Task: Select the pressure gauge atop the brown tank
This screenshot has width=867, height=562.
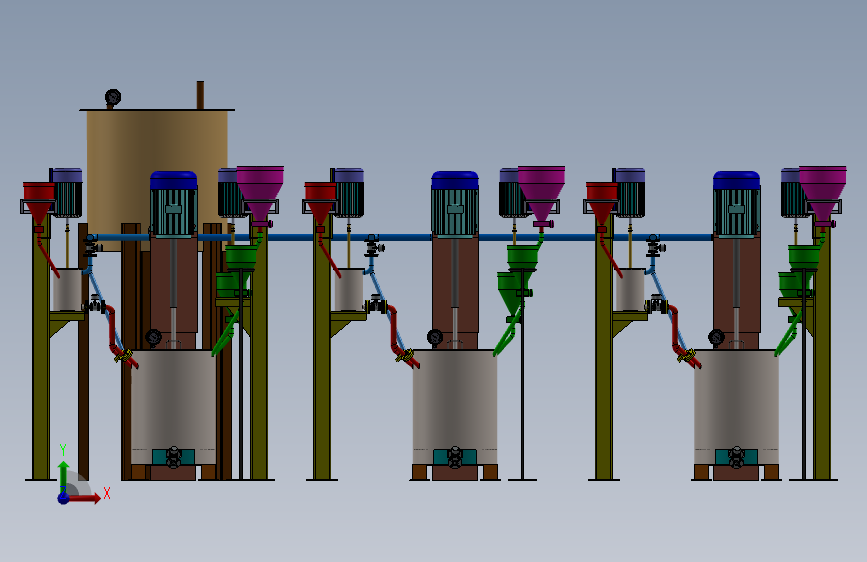Action: point(113,98)
